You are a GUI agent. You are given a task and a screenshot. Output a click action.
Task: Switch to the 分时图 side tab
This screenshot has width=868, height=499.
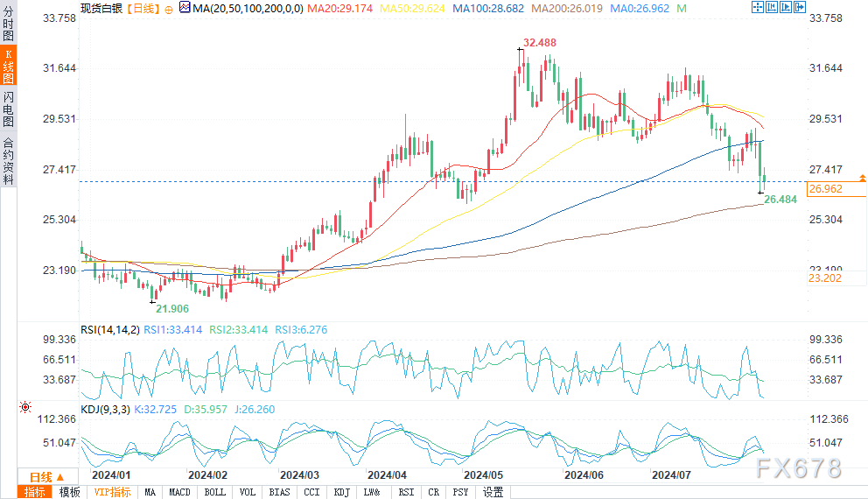8,28
